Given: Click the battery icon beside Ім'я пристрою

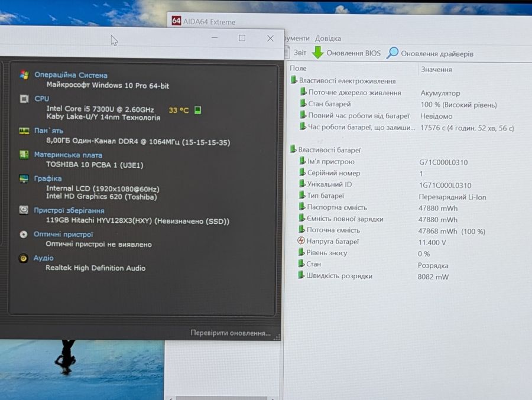Looking at the screenshot, I should (x=302, y=161).
